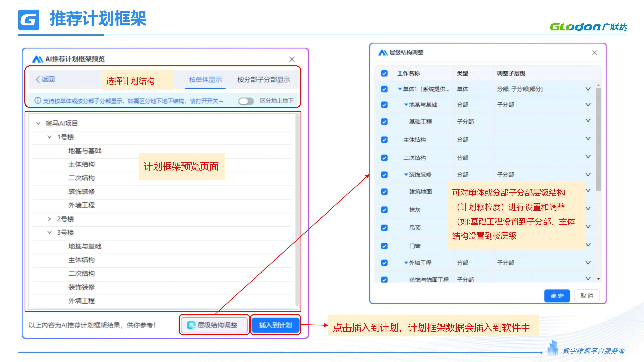Uncheck the 基础工程 row checkbox
Image resolution: width=644 pixels, height=362 pixels.
[x=384, y=122]
